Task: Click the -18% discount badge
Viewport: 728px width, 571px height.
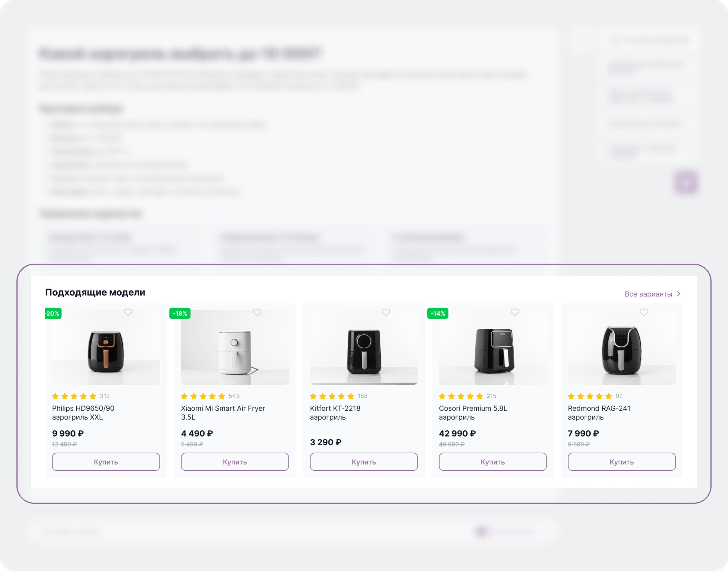Action: (x=180, y=314)
